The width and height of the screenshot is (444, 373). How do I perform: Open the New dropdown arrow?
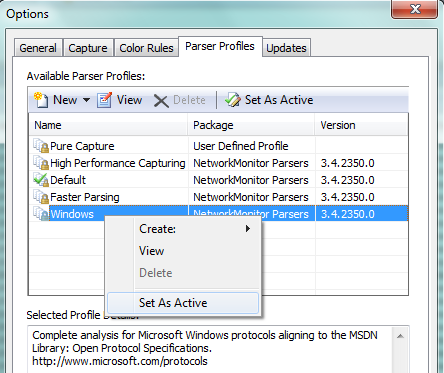pos(86,100)
